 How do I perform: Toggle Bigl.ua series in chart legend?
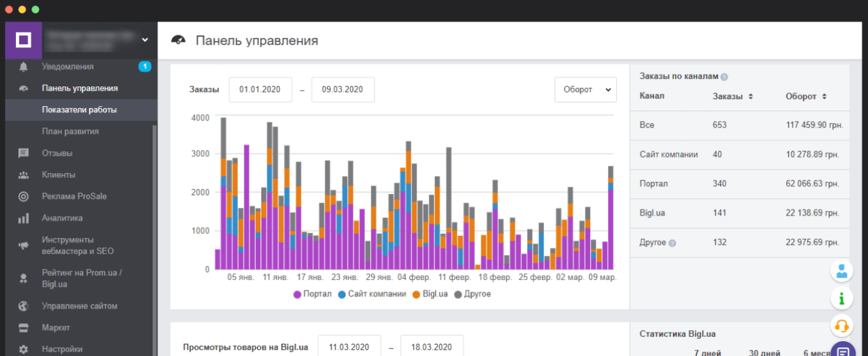(430, 294)
